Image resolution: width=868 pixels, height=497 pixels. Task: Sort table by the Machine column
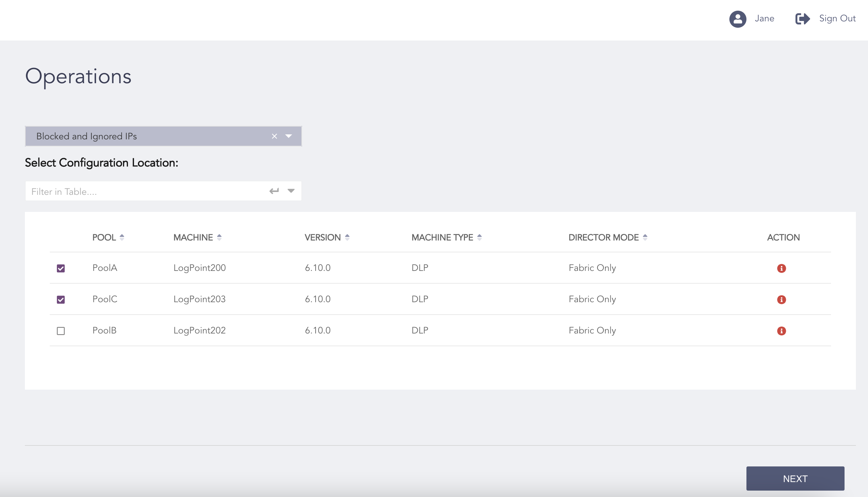219,237
